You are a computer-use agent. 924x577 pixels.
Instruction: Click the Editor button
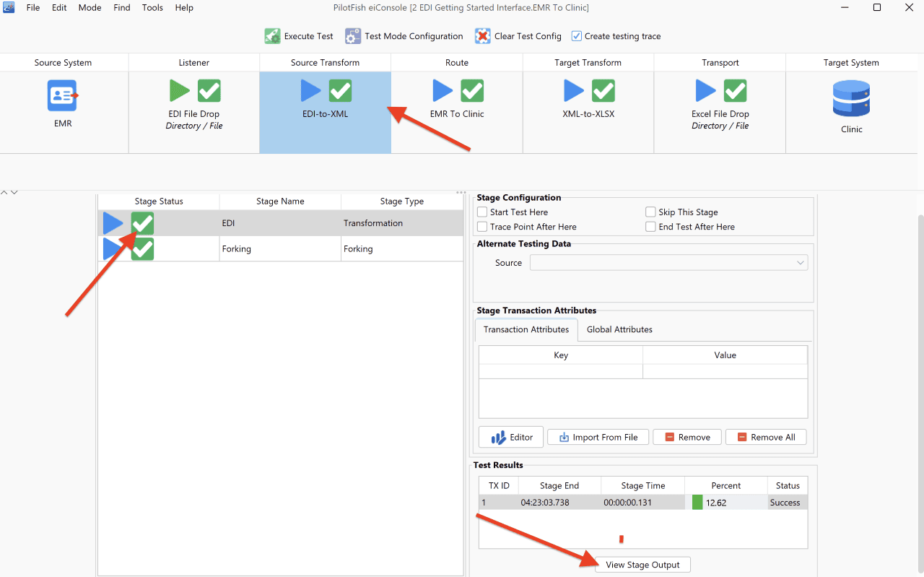(x=511, y=437)
